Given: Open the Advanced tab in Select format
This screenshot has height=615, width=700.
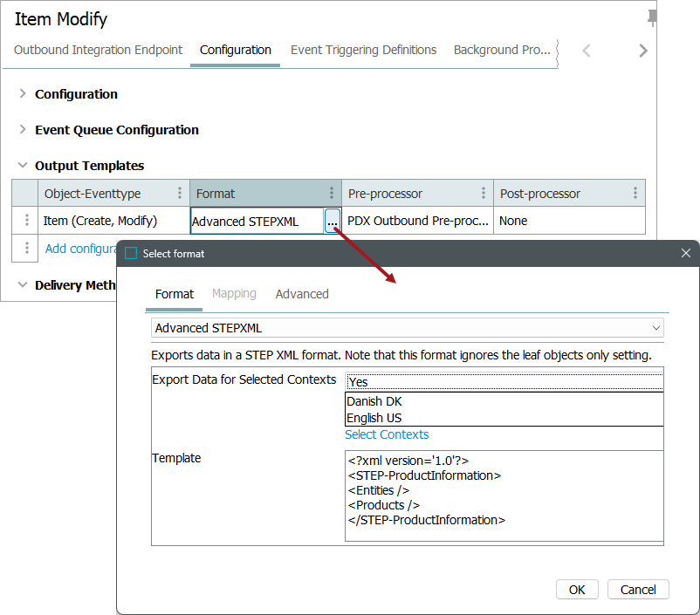Looking at the screenshot, I should tap(302, 294).
